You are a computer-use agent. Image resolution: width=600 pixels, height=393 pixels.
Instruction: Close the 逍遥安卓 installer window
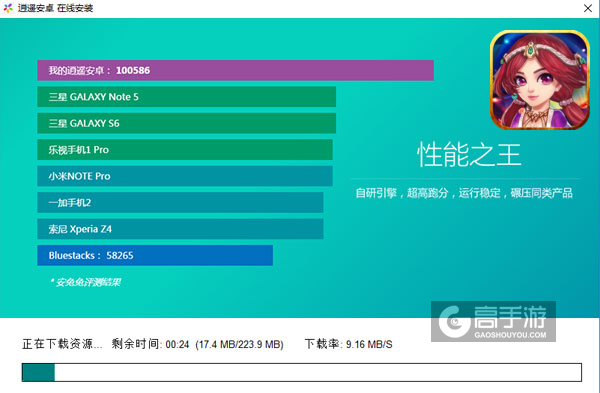point(588,8)
